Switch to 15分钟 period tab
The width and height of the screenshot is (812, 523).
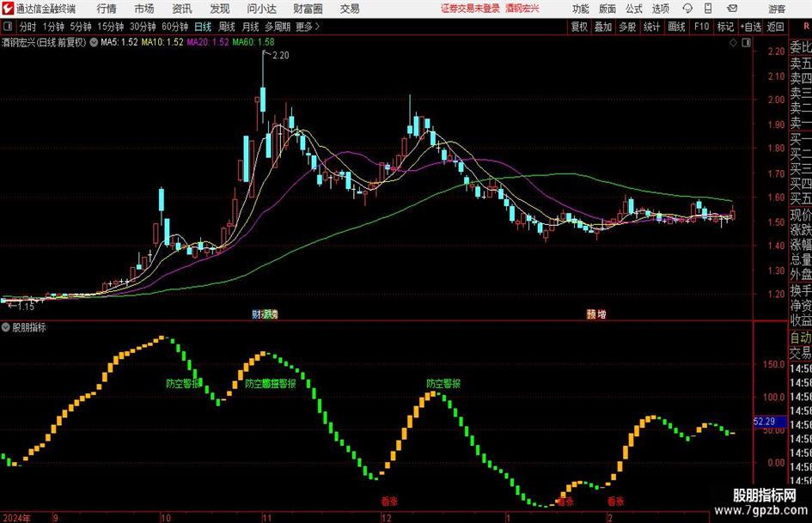click(110, 27)
